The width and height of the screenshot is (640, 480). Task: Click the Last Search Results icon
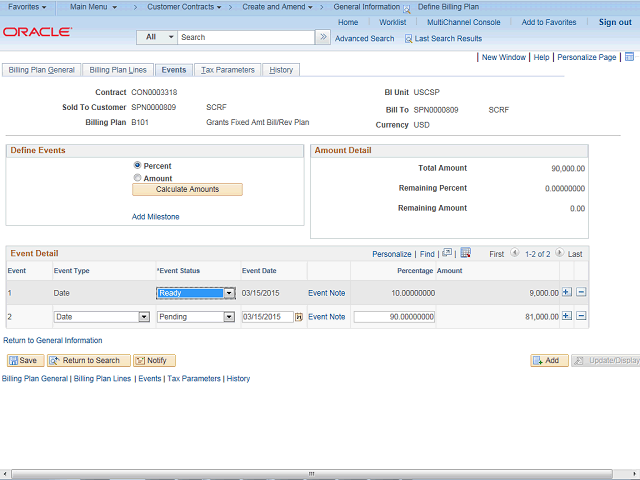tap(408, 39)
